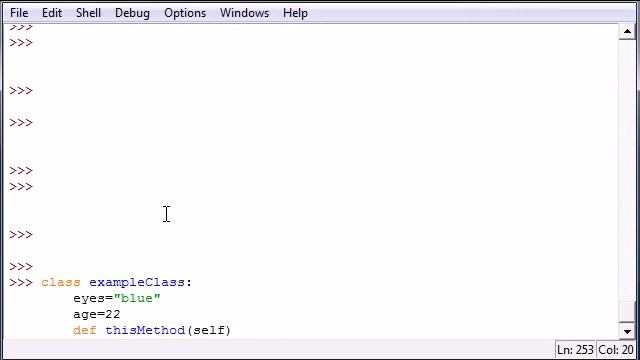This screenshot has width=640, height=360.
Task: Click the 'class' keyword in the shell
Action: 61,282
